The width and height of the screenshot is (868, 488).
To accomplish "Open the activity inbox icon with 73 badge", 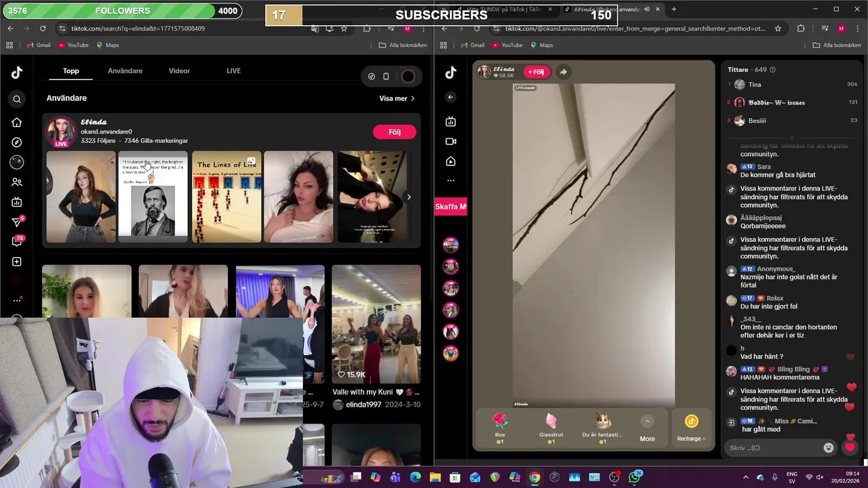I will click(17, 241).
